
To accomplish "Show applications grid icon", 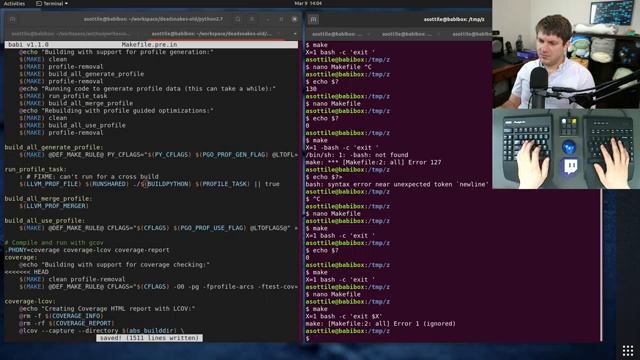I will pyautogui.click(x=628, y=350).
